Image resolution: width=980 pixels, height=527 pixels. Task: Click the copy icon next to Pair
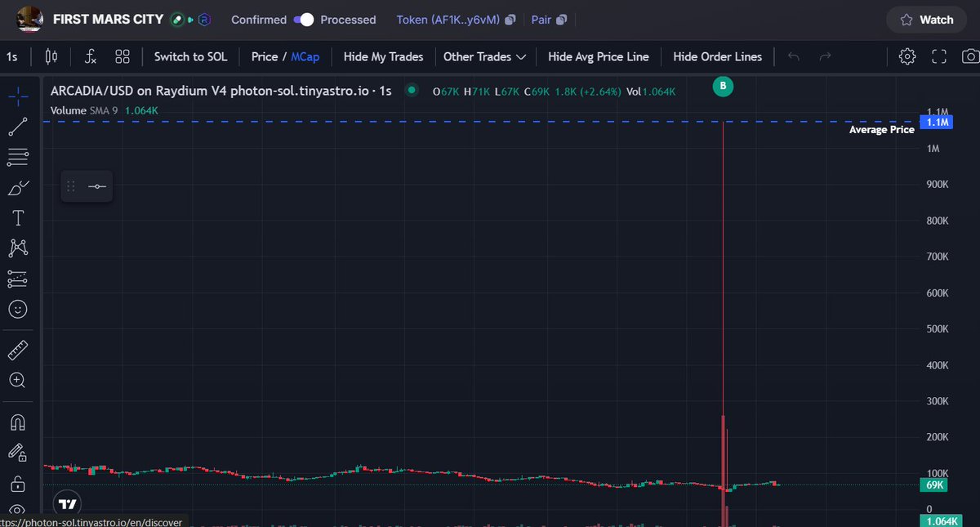[x=561, y=20]
